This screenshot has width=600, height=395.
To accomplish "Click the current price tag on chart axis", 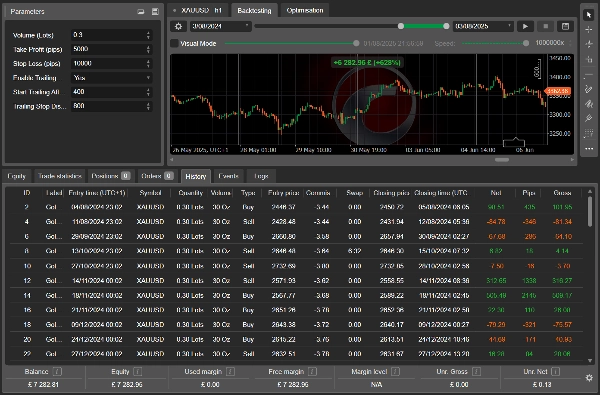I will pos(558,91).
